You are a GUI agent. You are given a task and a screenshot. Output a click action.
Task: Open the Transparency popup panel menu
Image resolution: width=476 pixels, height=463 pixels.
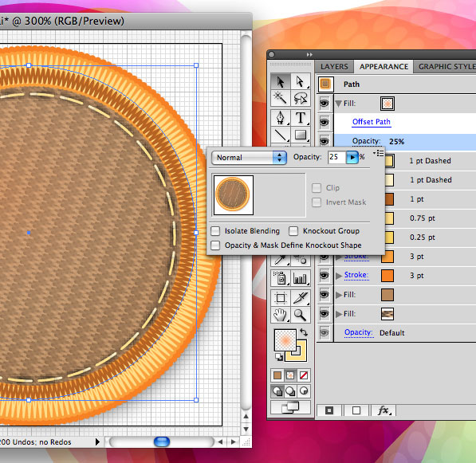click(x=379, y=153)
